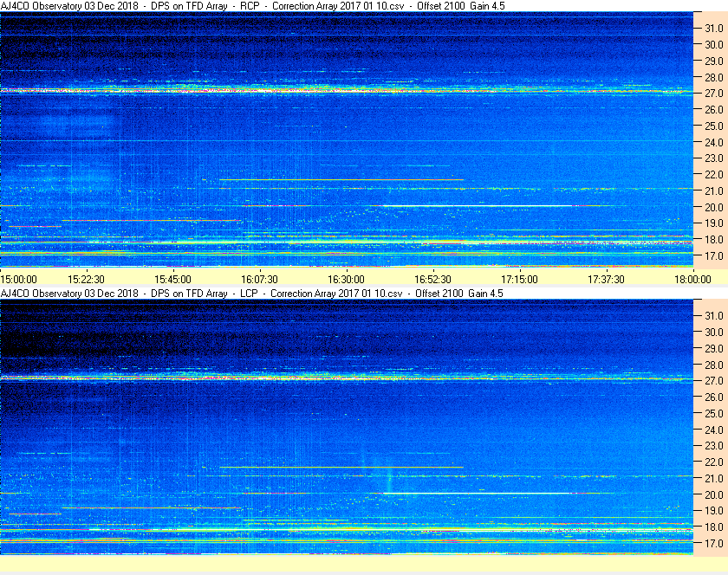Click the LCP spectrogram title text

(x=251, y=294)
